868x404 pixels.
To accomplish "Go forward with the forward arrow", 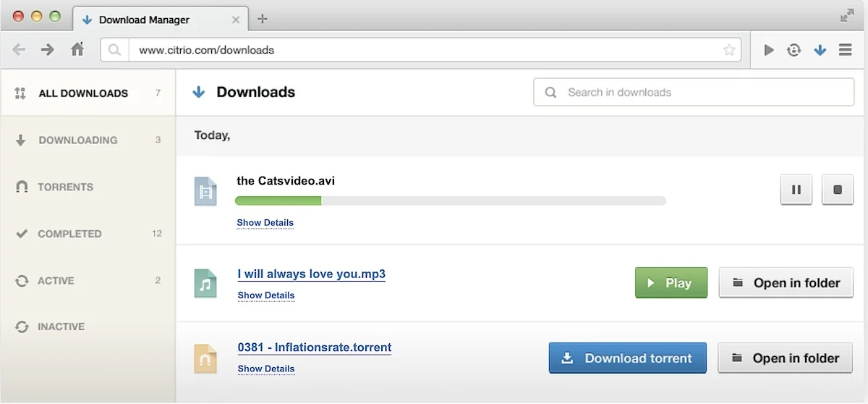I will pyautogui.click(x=48, y=50).
